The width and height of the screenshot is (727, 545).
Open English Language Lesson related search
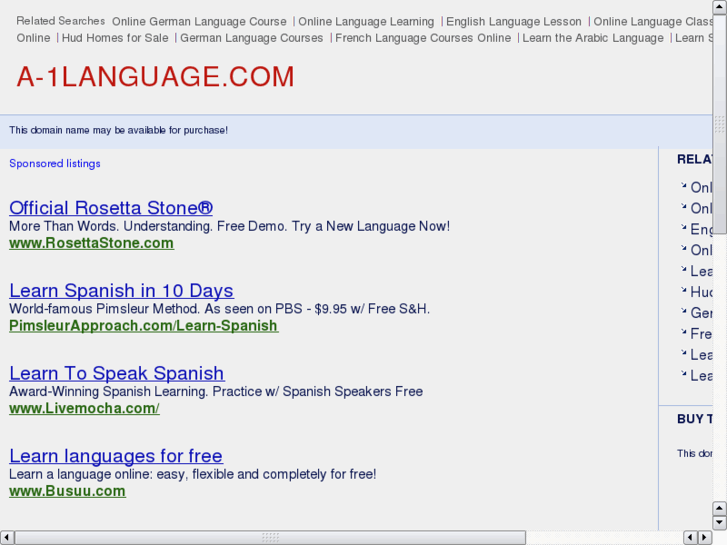[x=514, y=22]
